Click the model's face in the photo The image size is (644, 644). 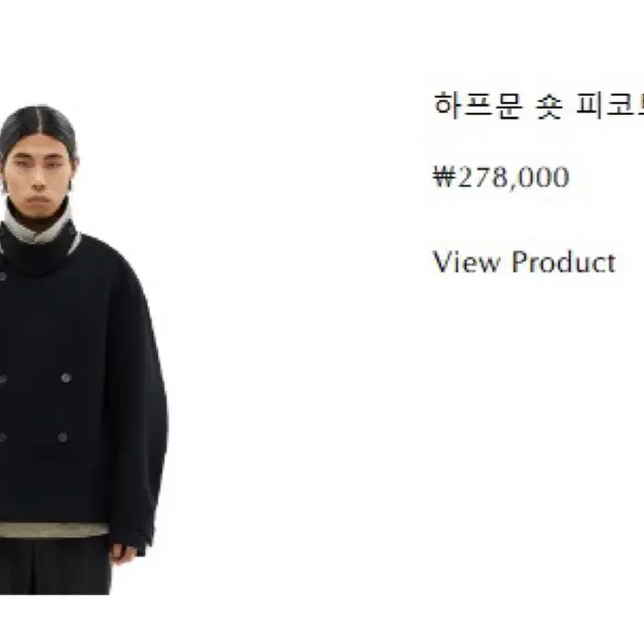(x=37, y=174)
